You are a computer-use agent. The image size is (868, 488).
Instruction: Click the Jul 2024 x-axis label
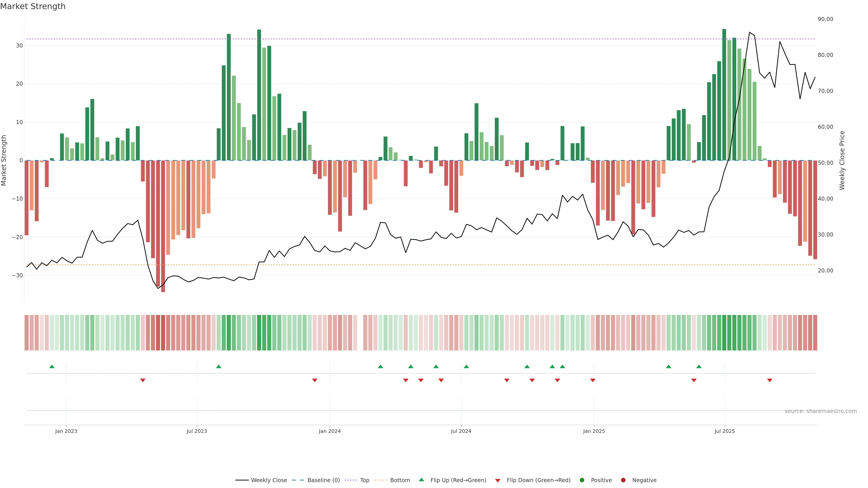(461, 431)
